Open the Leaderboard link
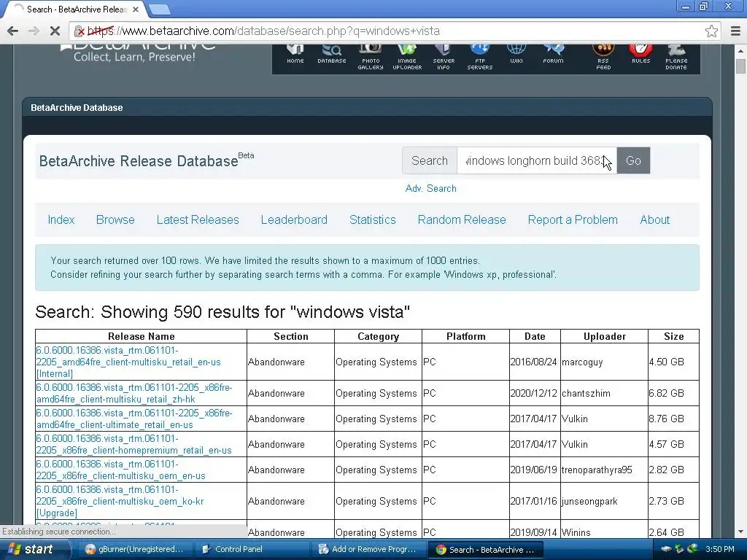This screenshot has height=560, width=747. (x=294, y=219)
